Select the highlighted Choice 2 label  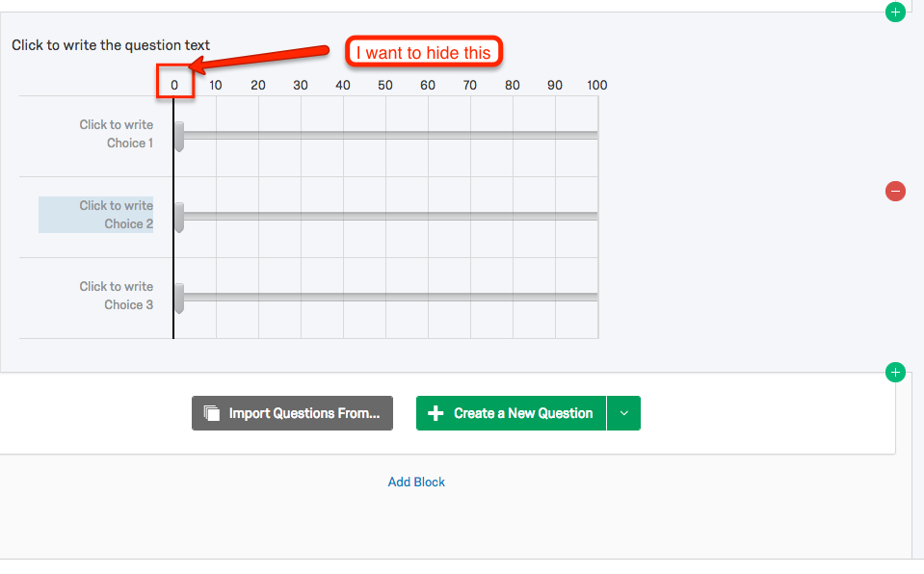96,215
